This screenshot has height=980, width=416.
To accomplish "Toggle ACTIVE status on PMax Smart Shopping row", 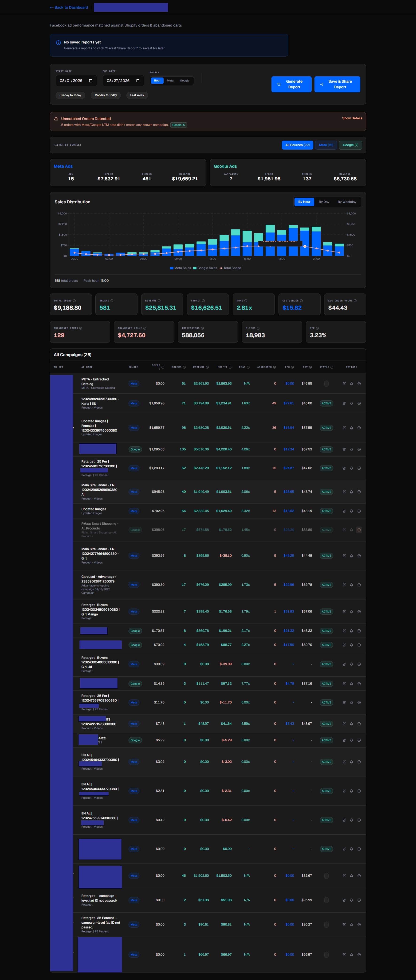I will [x=326, y=530].
